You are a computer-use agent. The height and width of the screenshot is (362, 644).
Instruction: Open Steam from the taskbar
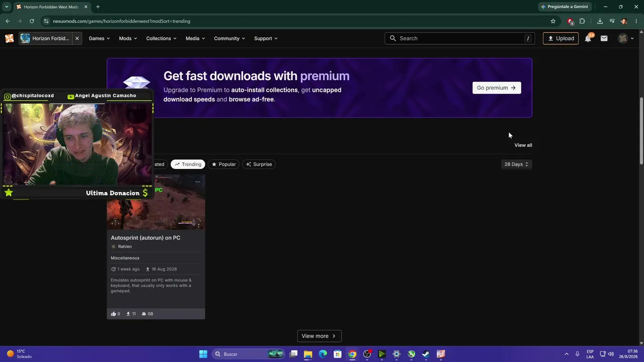coord(426,354)
